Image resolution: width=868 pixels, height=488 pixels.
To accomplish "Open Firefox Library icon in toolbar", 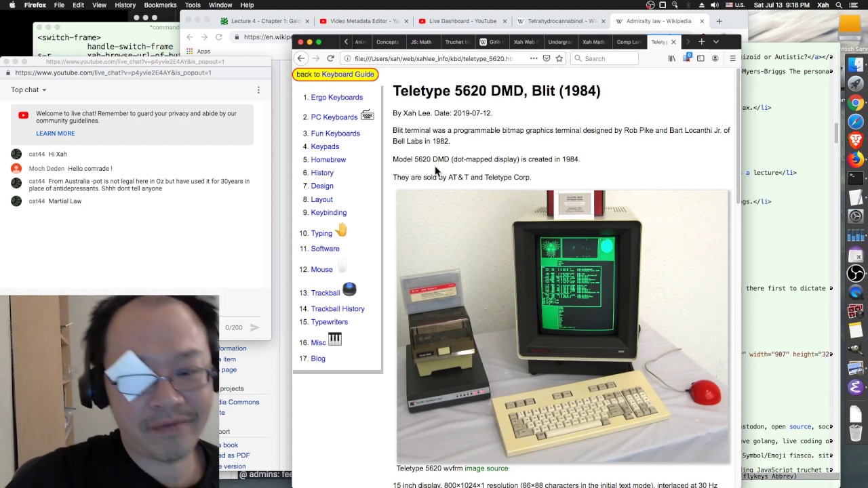I will pyautogui.click(x=672, y=58).
